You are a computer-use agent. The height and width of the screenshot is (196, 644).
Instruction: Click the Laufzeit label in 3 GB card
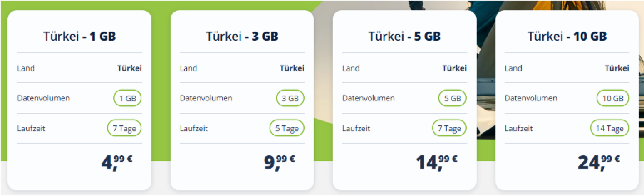193,128
